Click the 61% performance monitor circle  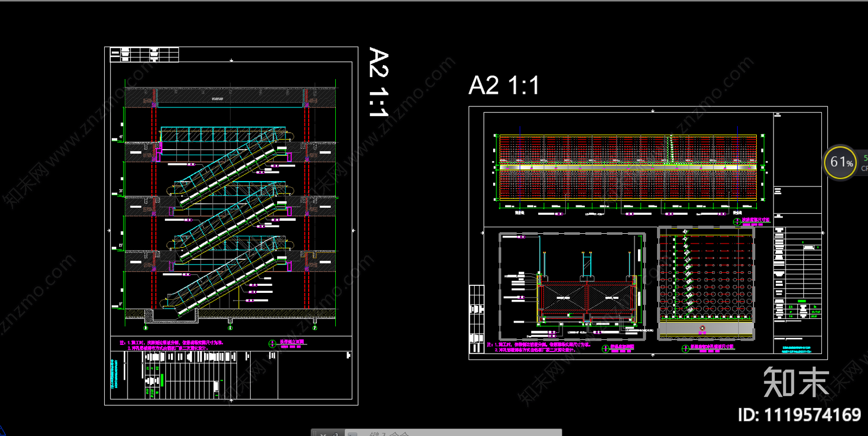click(840, 162)
